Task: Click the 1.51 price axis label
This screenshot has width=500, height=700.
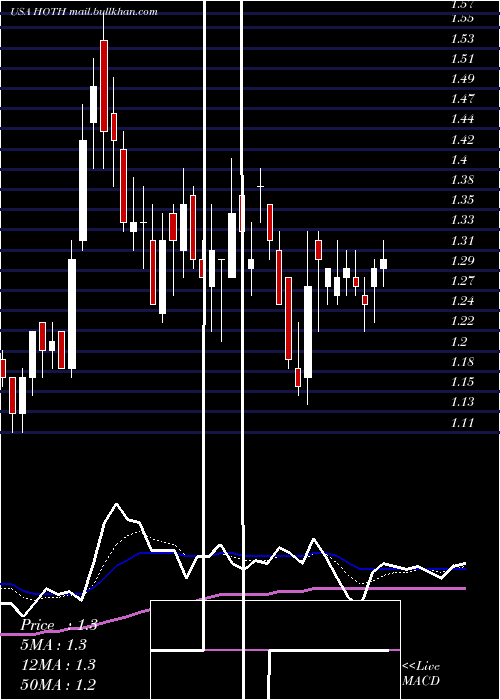Action: pos(462,59)
